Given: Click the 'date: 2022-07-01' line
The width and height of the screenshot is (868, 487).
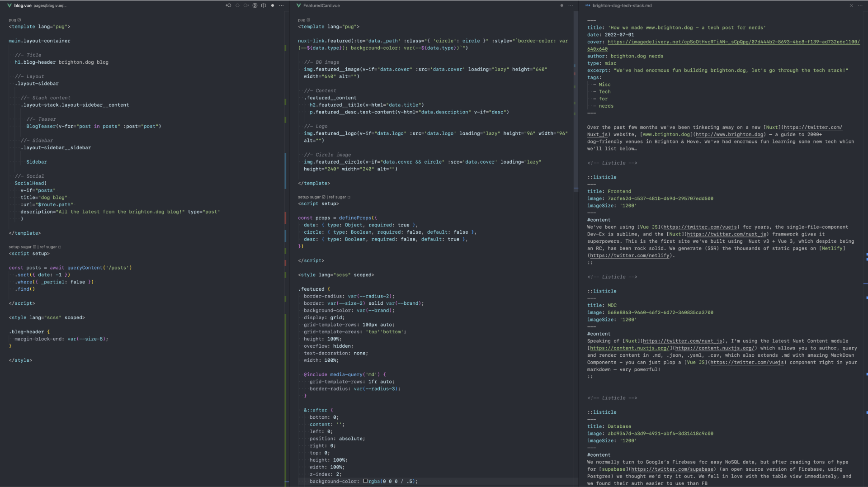Looking at the screenshot, I should 610,34.
